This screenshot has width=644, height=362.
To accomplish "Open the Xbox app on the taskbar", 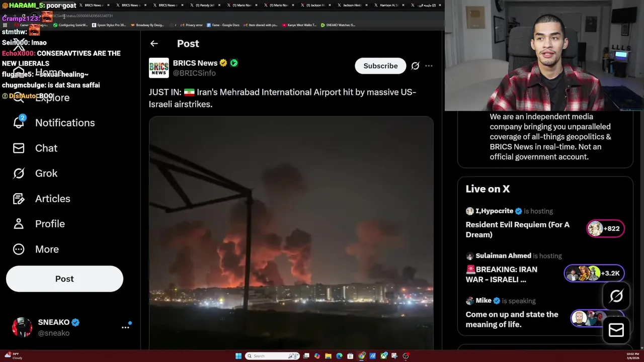I will click(384, 356).
